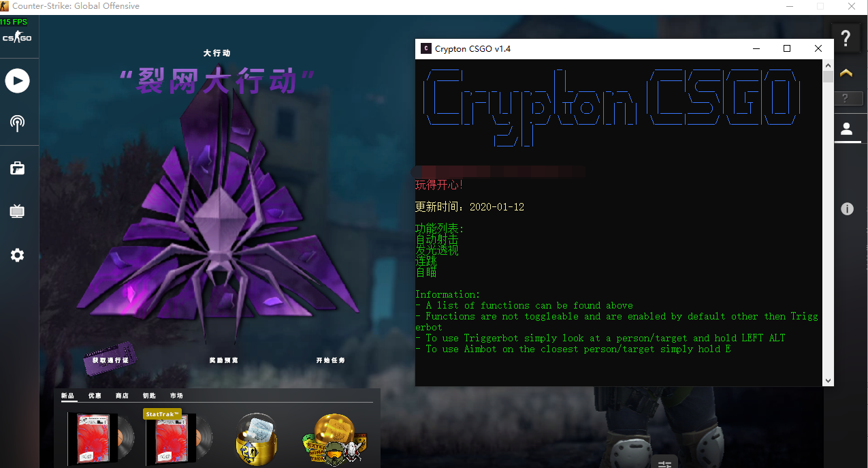
Task: Open help via the question mark icon
Action: (x=846, y=38)
